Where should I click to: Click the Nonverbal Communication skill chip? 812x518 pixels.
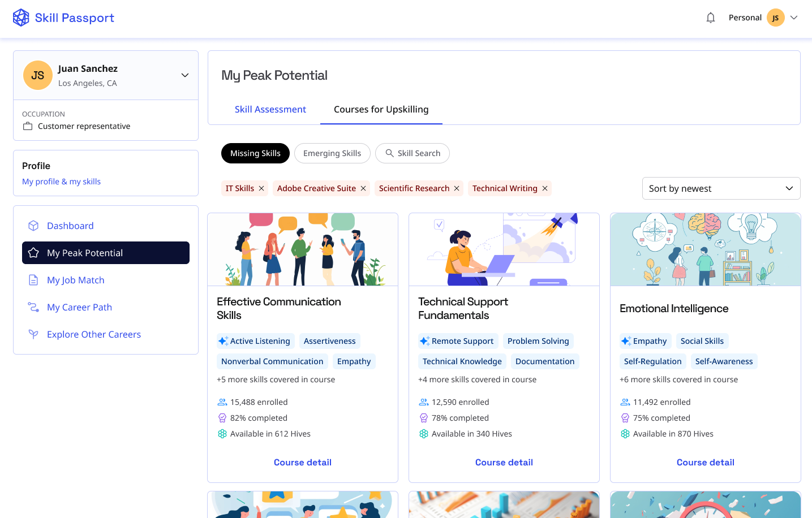pyautogui.click(x=272, y=361)
